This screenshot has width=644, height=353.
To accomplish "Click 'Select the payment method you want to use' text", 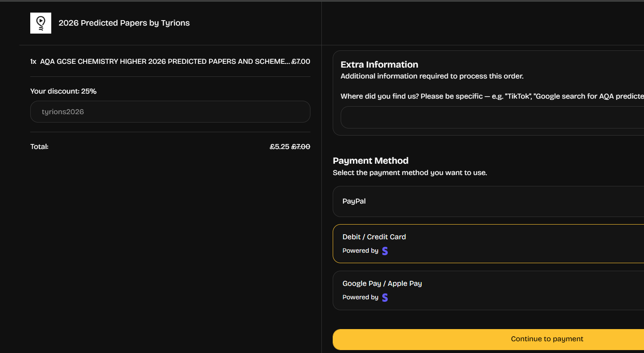I will click(410, 173).
